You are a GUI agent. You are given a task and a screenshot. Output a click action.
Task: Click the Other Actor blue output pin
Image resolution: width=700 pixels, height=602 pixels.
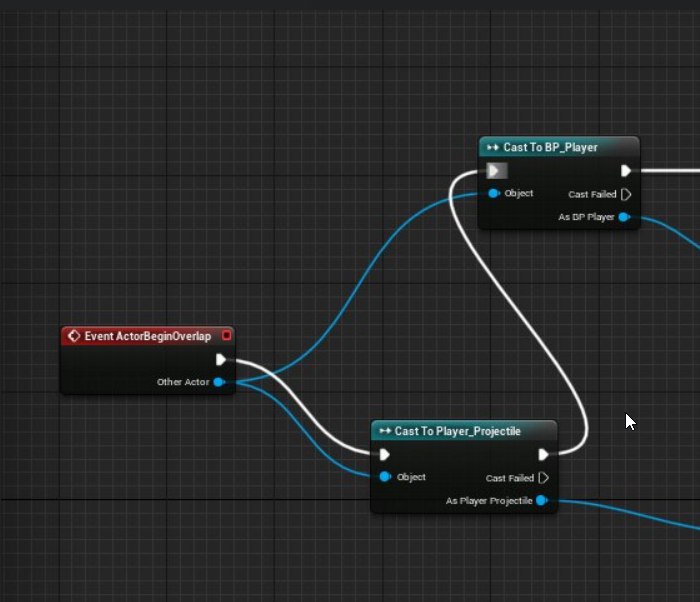pos(219,382)
